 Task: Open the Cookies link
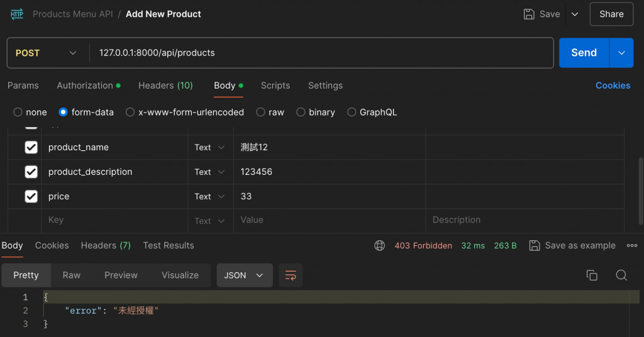point(613,86)
